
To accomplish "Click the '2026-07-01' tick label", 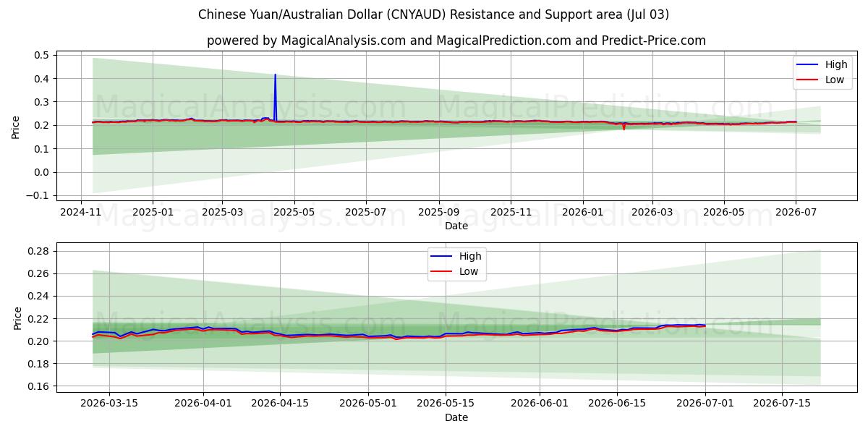I will (x=705, y=404).
